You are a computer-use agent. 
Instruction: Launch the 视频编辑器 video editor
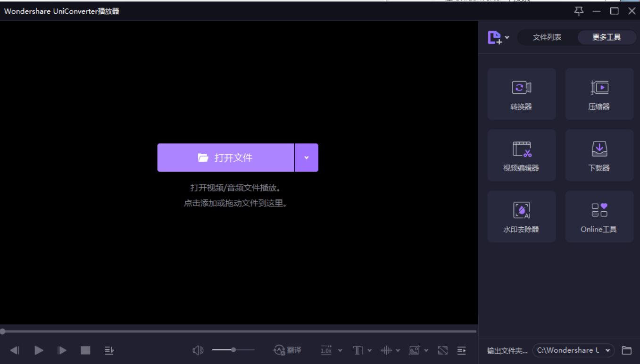[x=521, y=155]
